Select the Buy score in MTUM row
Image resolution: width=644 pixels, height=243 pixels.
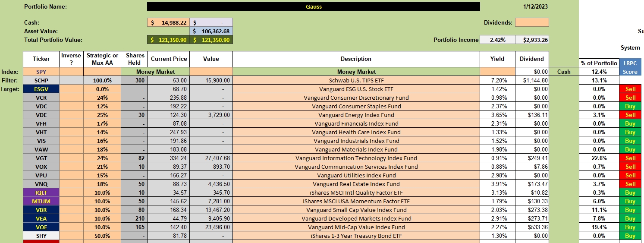tap(630, 201)
